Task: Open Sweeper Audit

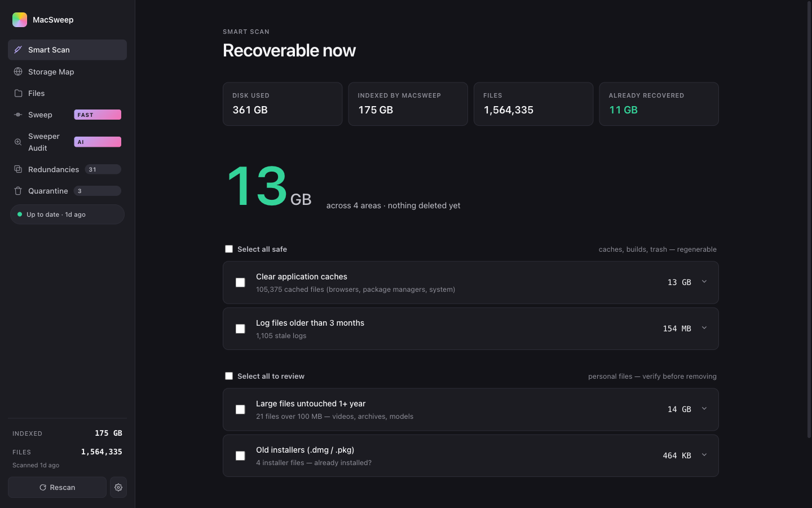Action: pyautogui.click(x=67, y=142)
